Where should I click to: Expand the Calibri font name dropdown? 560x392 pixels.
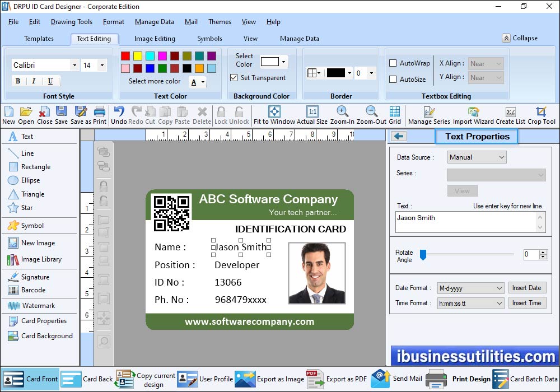tap(74, 66)
